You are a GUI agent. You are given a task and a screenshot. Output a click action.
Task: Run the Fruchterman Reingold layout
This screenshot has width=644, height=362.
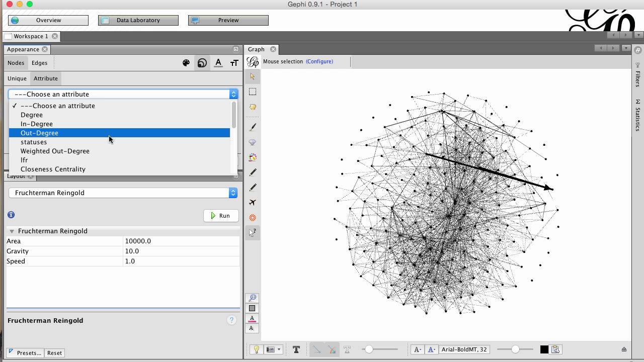click(x=221, y=216)
